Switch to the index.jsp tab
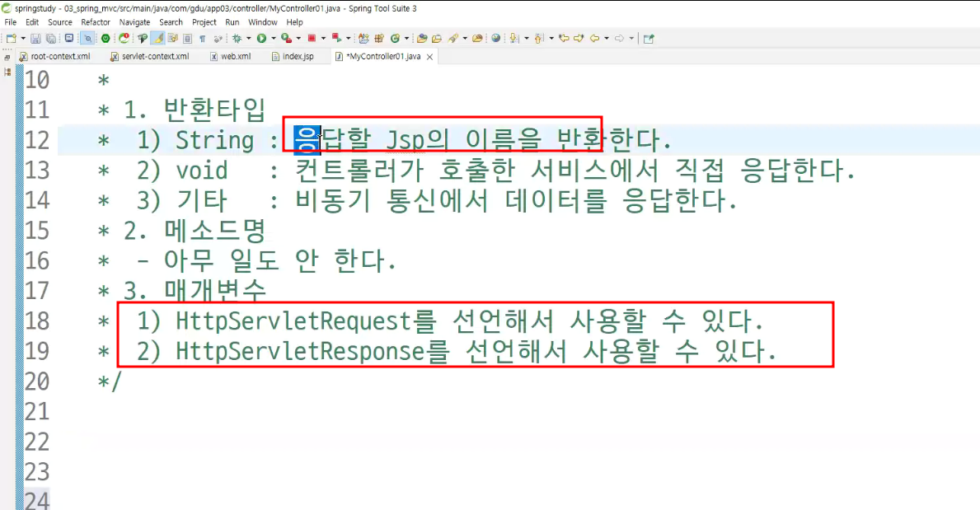Image resolution: width=980 pixels, height=510 pixels. click(293, 56)
